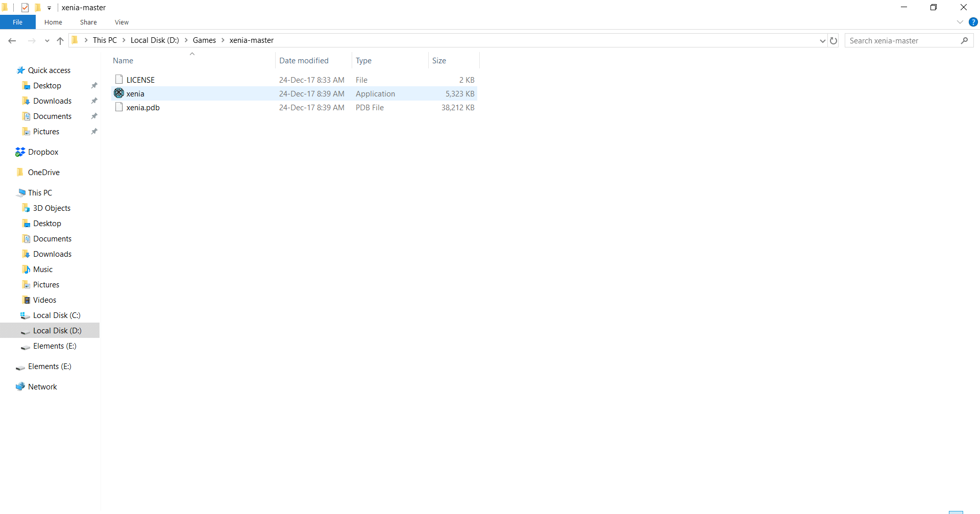Click the PDB File type cell
The image size is (980, 514).
tap(370, 107)
